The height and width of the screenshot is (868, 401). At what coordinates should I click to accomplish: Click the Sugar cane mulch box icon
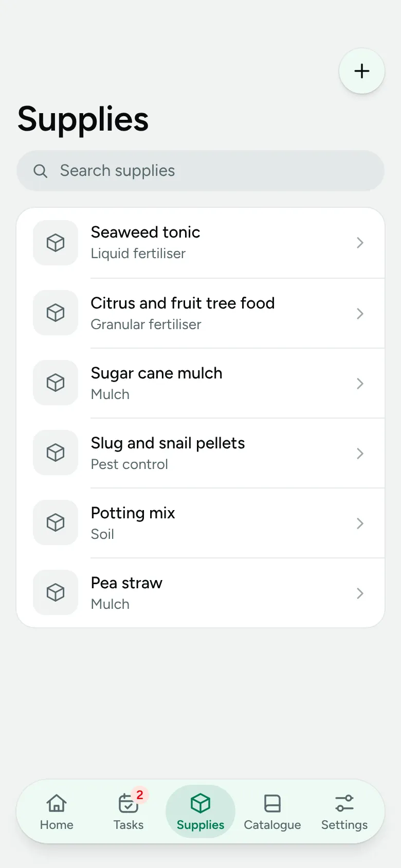coord(56,383)
